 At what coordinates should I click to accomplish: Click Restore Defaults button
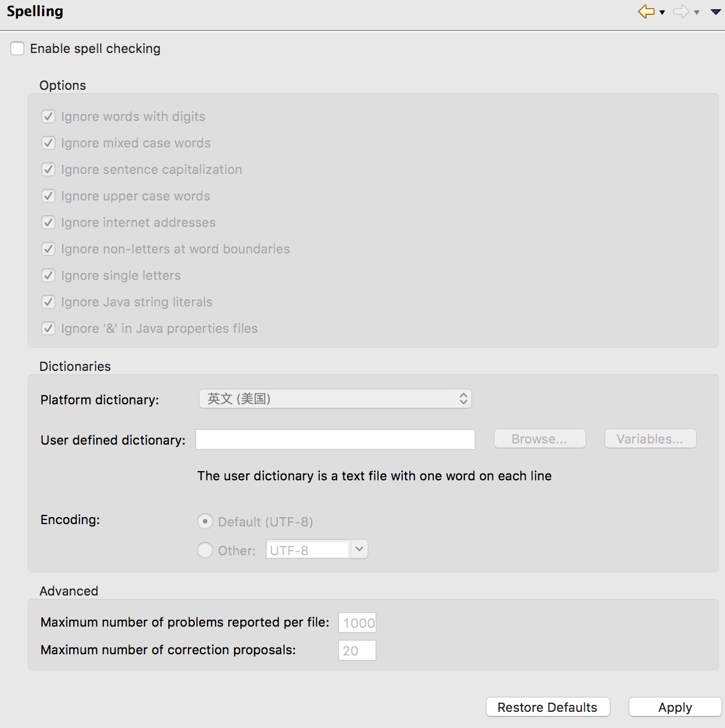pos(547,707)
